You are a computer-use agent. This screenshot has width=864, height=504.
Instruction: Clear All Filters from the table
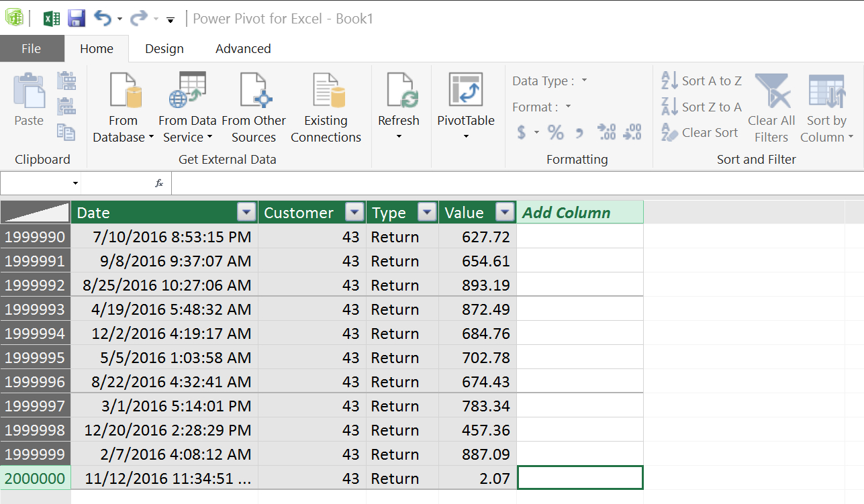click(x=771, y=107)
